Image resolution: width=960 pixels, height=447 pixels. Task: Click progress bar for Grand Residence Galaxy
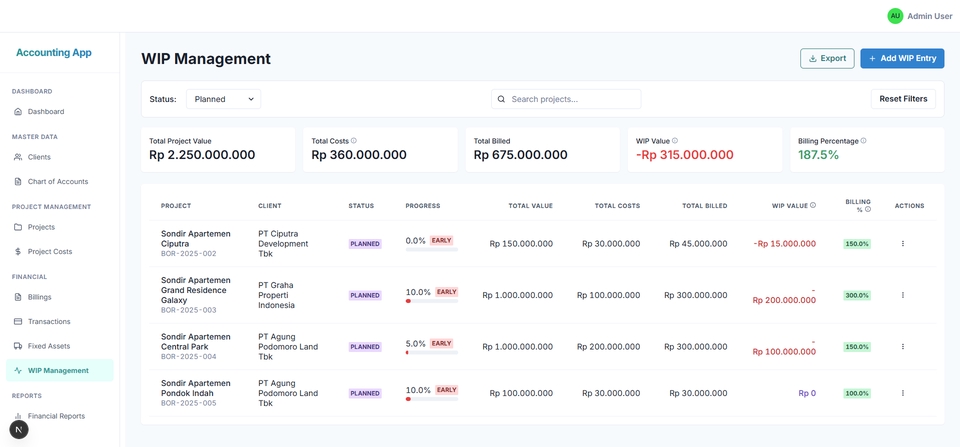coord(432,301)
